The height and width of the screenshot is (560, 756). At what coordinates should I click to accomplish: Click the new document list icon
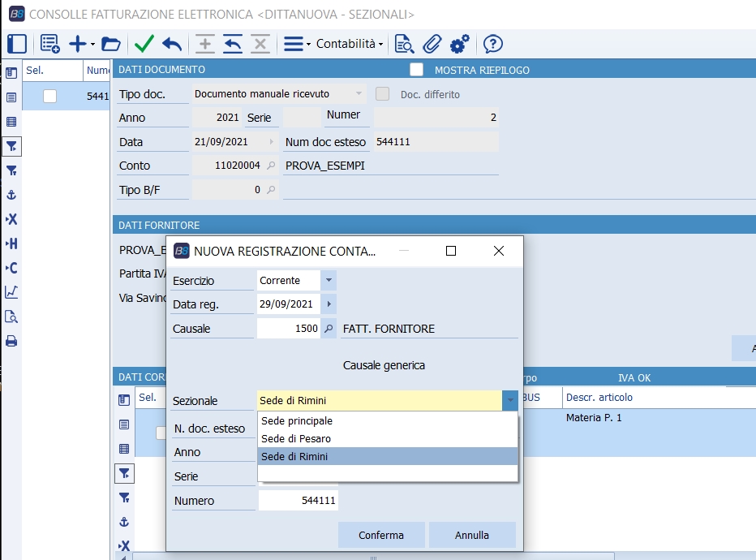click(49, 44)
